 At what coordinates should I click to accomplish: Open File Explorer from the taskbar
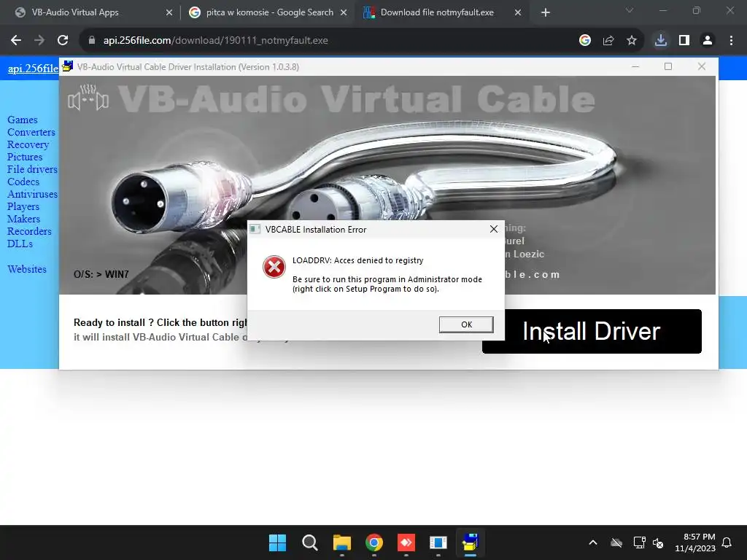[x=341, y=542]
